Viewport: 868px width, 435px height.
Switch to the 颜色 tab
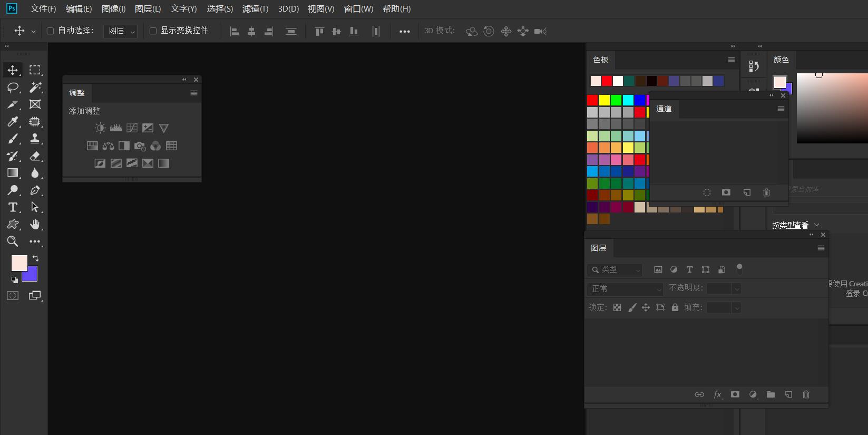pyautogui.click(x=781, y=60)
